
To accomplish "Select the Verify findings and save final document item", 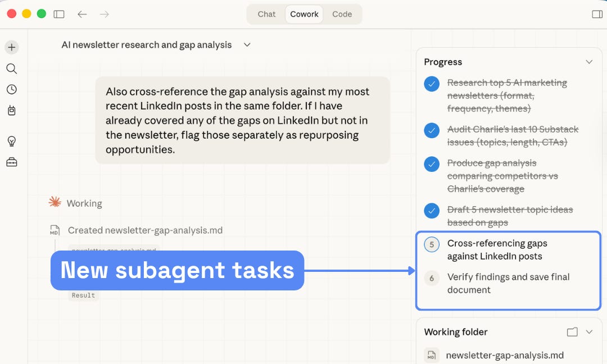I will 508,283.
